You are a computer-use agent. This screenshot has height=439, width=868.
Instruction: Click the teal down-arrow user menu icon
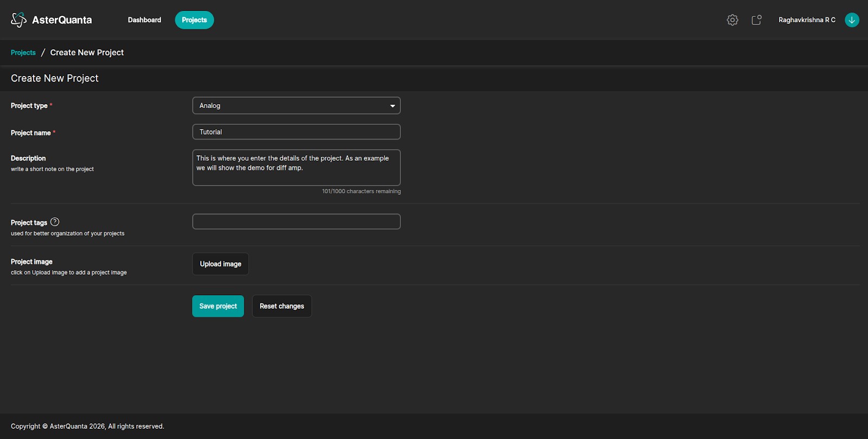[x=852, y=20]
